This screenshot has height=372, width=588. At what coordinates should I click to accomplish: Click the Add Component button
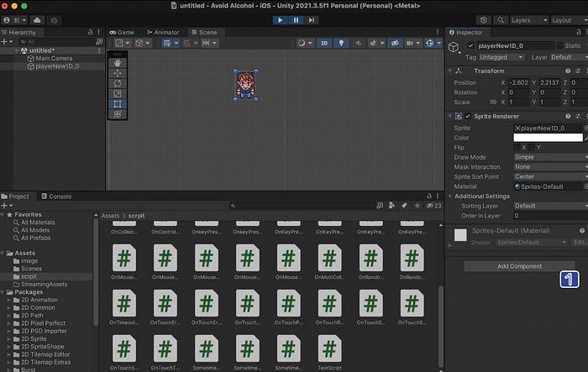(x=519, y=266)
